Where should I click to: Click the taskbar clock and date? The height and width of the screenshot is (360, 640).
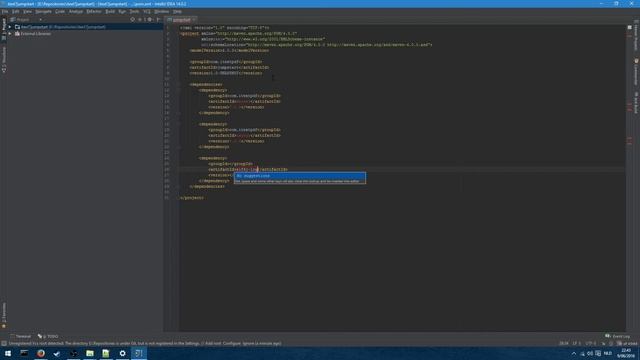coord(626,353)
